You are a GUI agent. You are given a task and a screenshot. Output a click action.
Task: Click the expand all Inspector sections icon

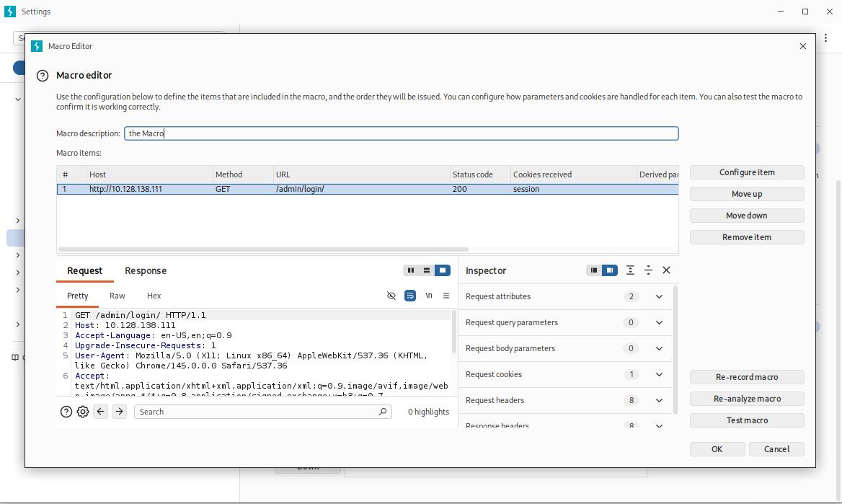pos(630,270)
